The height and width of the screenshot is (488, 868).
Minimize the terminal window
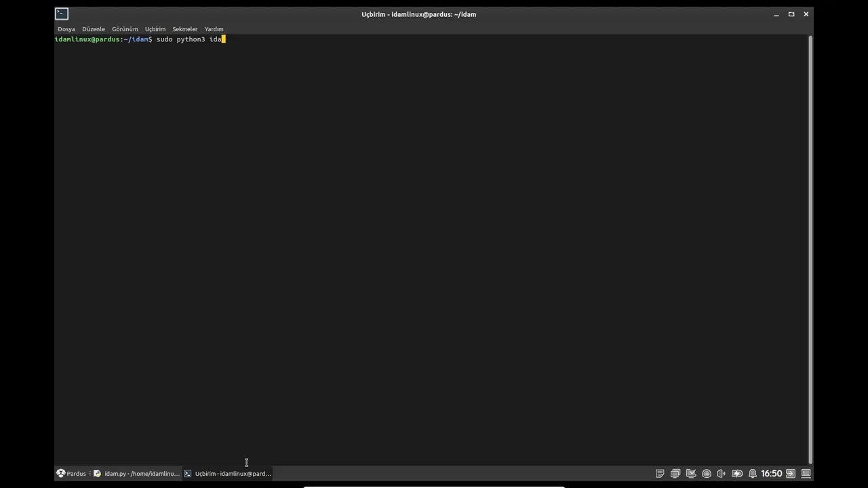(x=776, y=14)
